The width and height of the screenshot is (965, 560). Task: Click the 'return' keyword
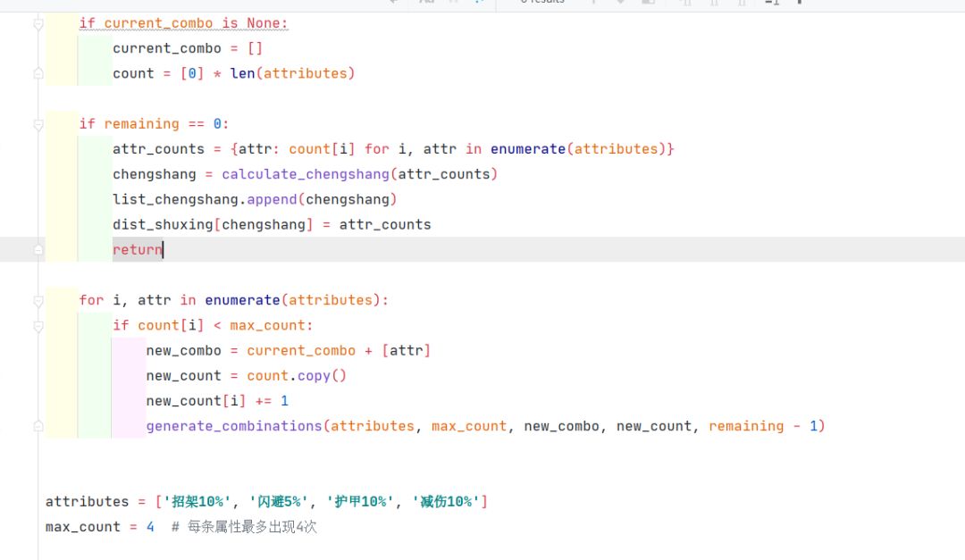(138, 250)
